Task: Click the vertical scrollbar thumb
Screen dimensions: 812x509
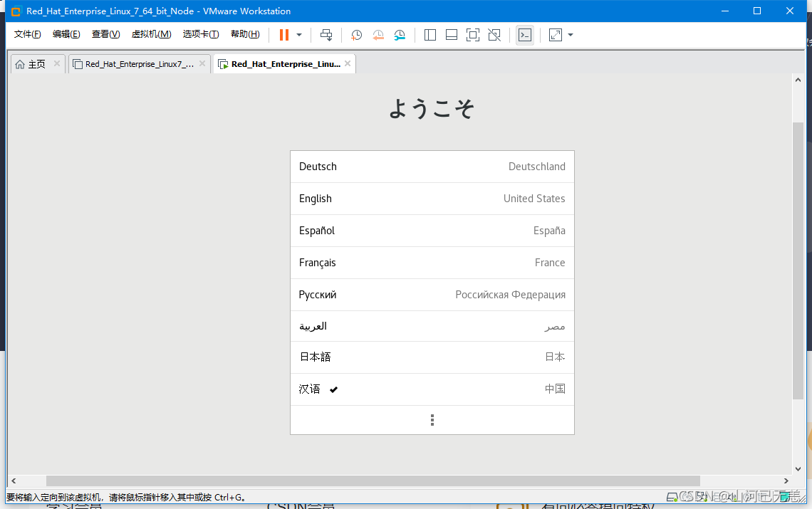Action: click(798, 261)
